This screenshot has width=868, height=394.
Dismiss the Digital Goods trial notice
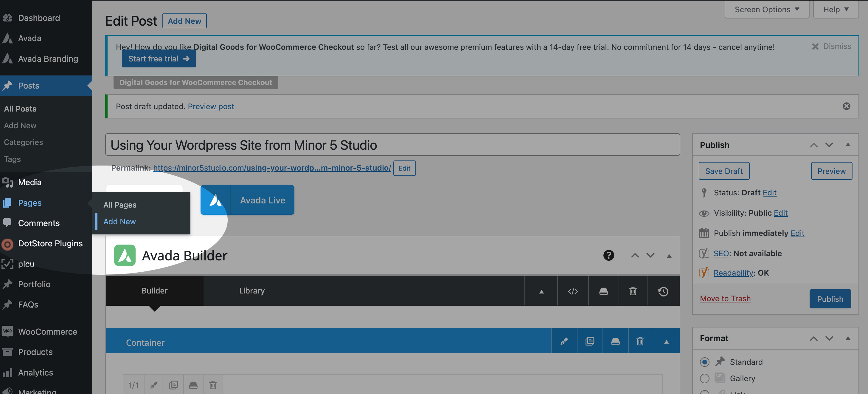click(831, 47)
